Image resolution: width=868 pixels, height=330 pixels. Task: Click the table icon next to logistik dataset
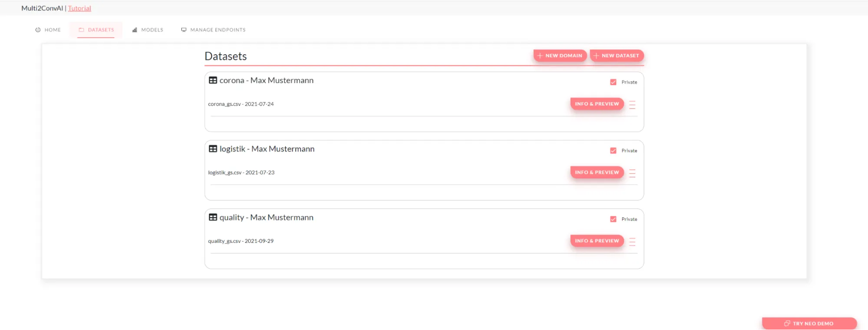click(x=213, y=149)
